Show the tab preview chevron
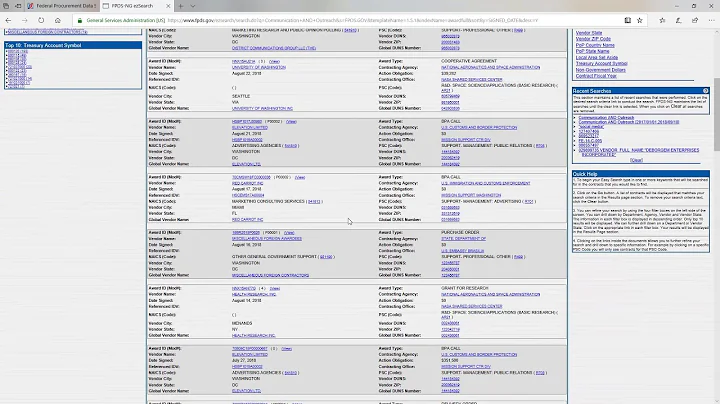This screenshot has height=404, width=720. [x=193, y=6]
